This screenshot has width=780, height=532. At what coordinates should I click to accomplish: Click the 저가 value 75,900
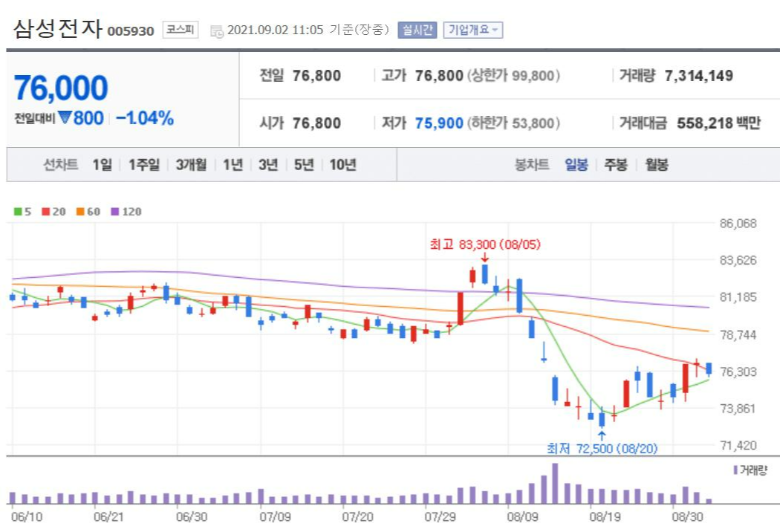coord(439,123)
